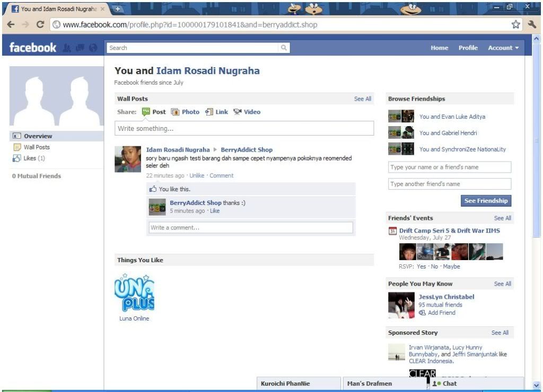Click first attendee photo in Drift Camp event
543x392 pixels.
[x=408, y=252]
